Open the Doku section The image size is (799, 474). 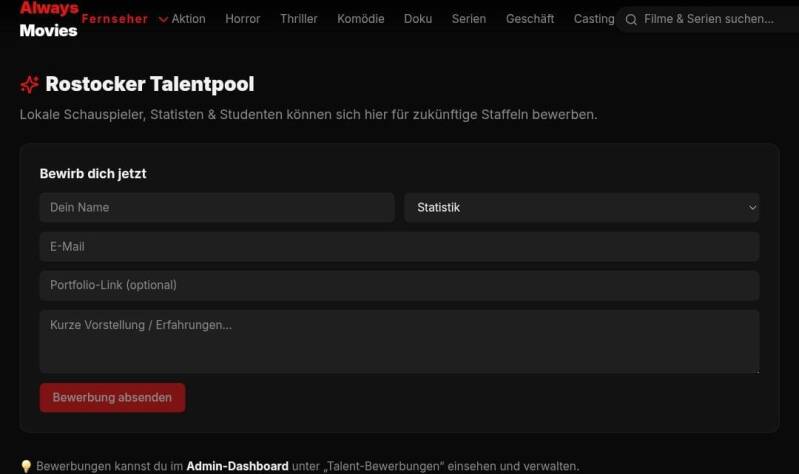point(418,19)
